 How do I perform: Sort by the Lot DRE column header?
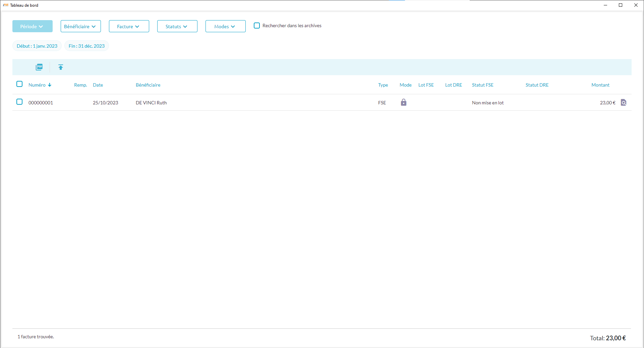[x=454, y=85]
